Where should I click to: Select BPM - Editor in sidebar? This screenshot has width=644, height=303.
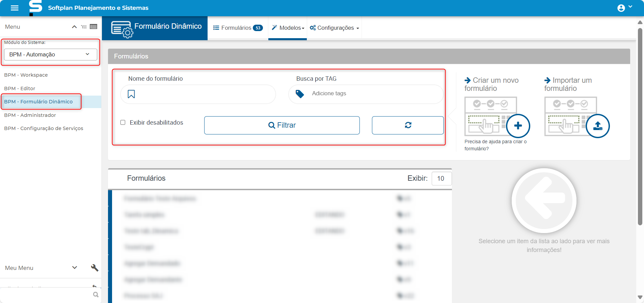tap(20, 89)
